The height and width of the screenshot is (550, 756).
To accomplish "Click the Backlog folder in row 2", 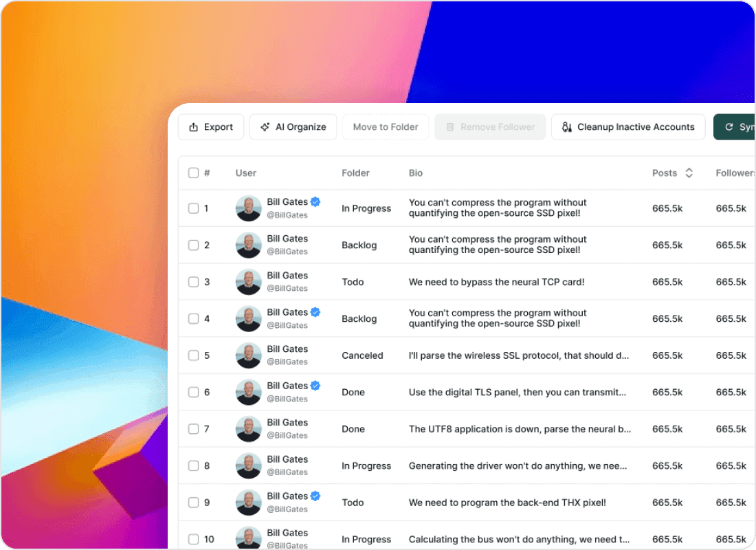I will tap(359, 245).
